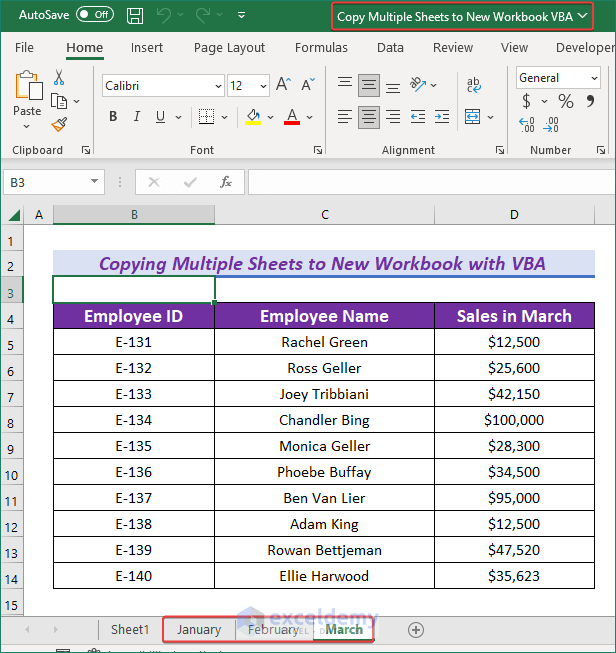Toggle Underline formatting
The height and width of the screenshot is (653, 616).
coord(160,117)
